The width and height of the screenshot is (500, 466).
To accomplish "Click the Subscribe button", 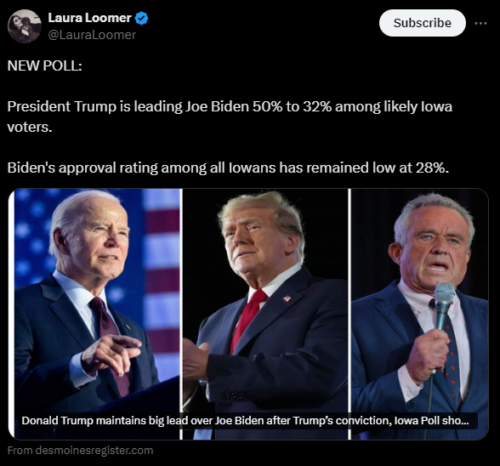I will (x=422, y=23).
